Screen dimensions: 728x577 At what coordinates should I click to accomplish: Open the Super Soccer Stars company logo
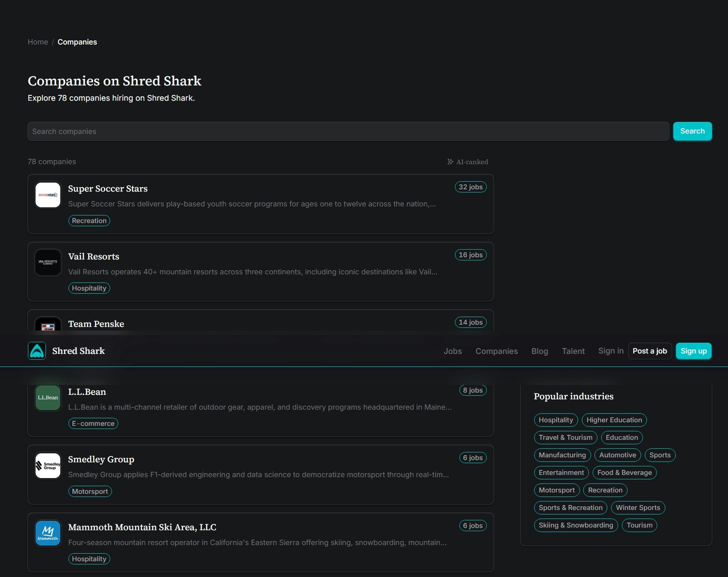point(48,195)
